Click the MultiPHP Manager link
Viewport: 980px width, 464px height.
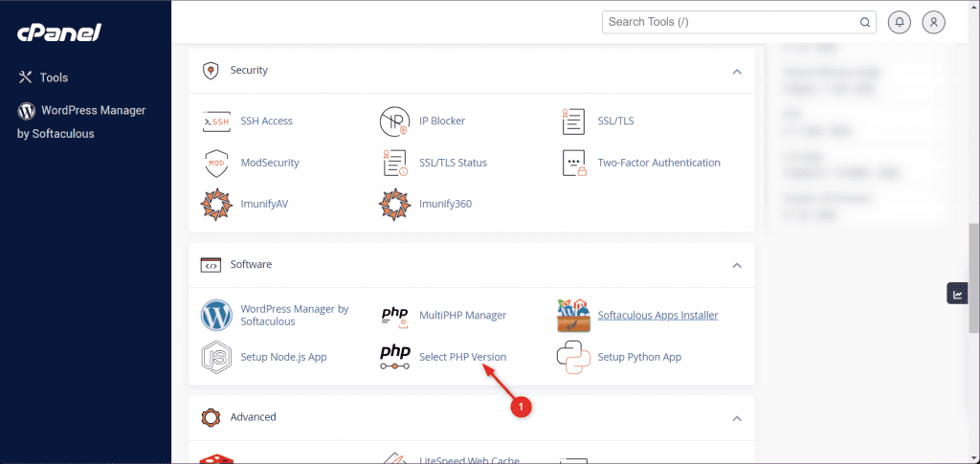(x=462, y=315)
